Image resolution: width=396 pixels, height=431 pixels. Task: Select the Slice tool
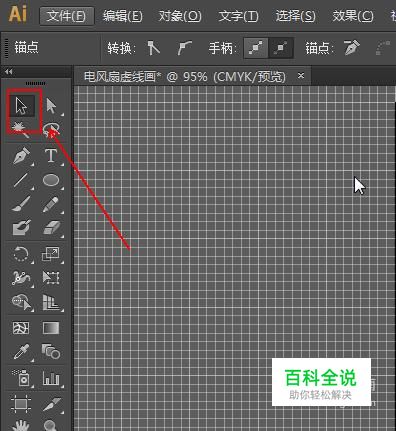click(x=51, y=403)
